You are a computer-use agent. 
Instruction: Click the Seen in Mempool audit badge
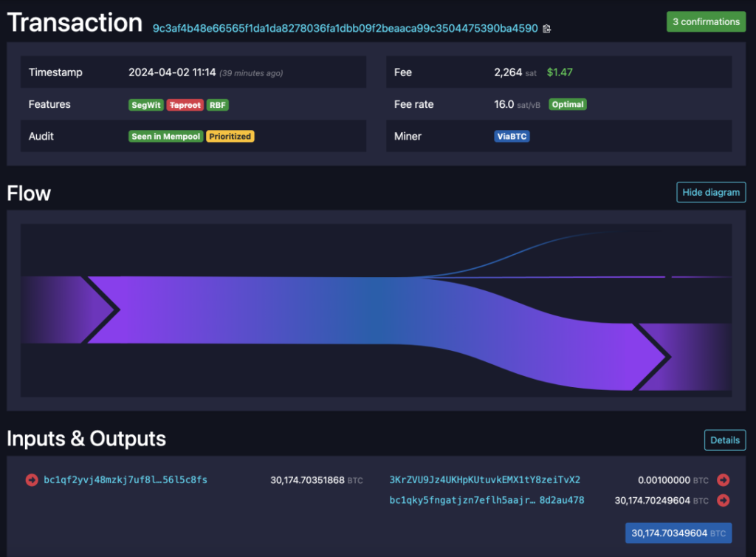165,136
